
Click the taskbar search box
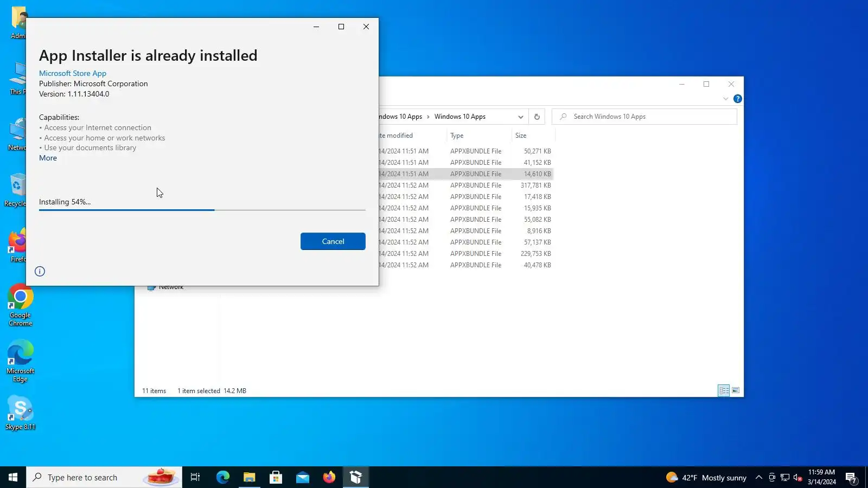click(104, 477)
